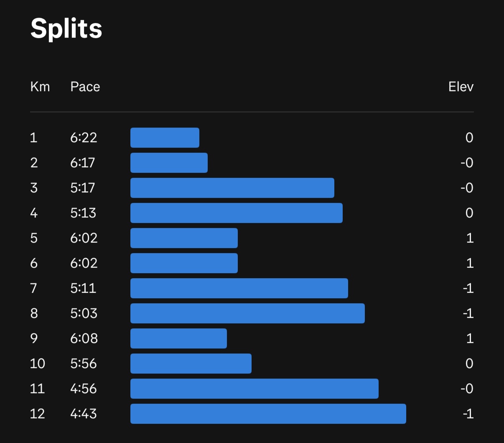504x443 pixels.
Task: Click the Km column header
Action: pyautogui.click(x=40, y=87)
